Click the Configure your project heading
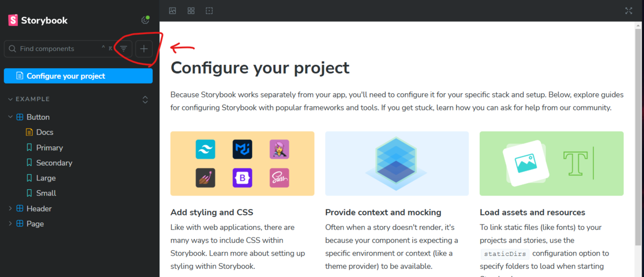644x277 pixels. click(260, 68)
